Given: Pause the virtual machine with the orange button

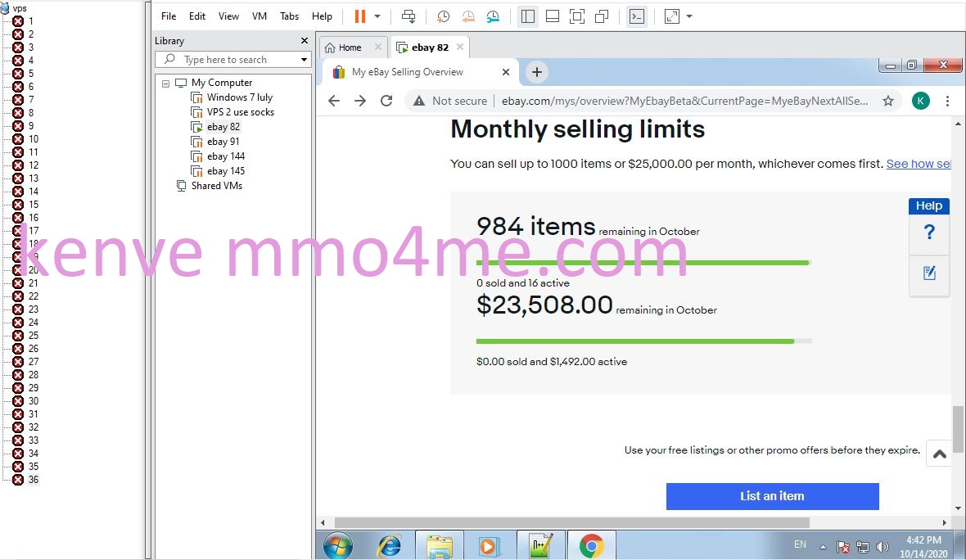Looking at the screenshot, I should tap(359, 16).
